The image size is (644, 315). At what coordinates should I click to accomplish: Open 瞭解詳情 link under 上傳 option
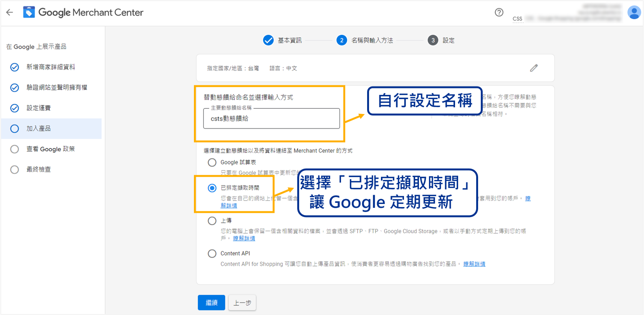pos(244,239)
